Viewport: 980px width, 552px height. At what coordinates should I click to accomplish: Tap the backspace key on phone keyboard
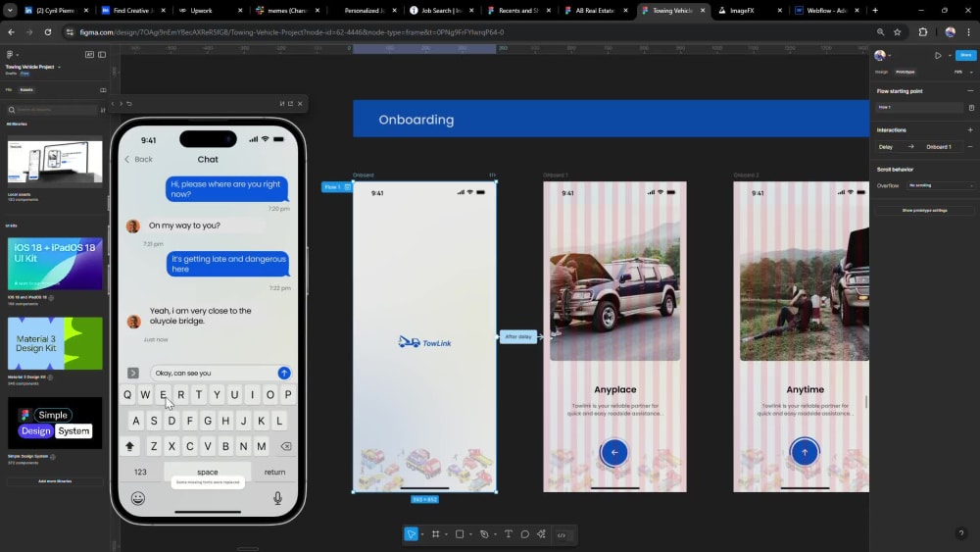(285, 446)
